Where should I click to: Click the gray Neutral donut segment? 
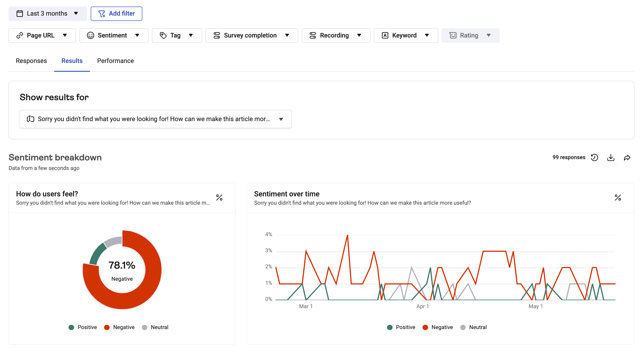[x=113, y=242]
